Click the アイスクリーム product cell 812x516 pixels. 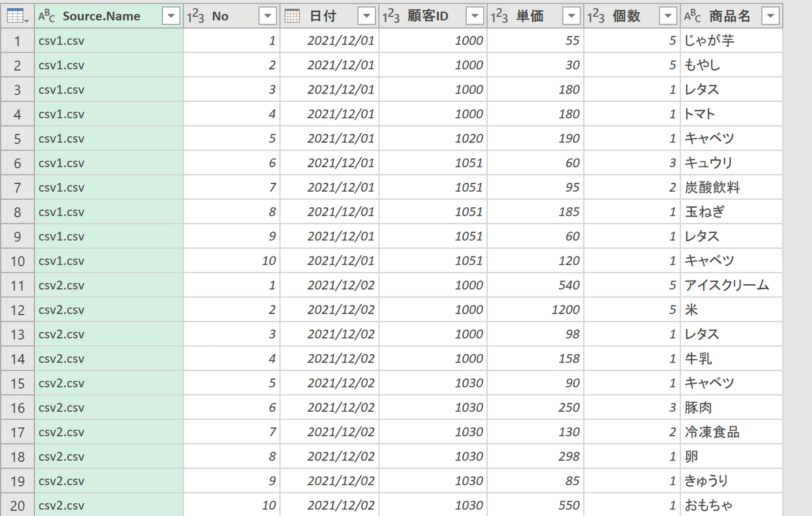(x=731, y=285)
